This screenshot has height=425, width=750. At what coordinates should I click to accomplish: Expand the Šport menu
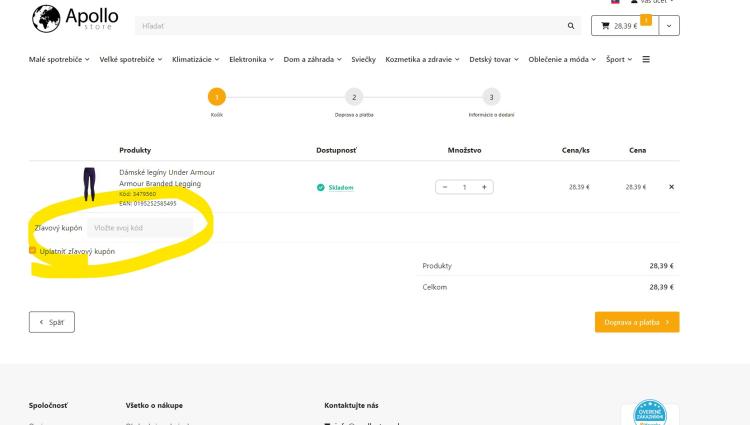coord(619,59)
